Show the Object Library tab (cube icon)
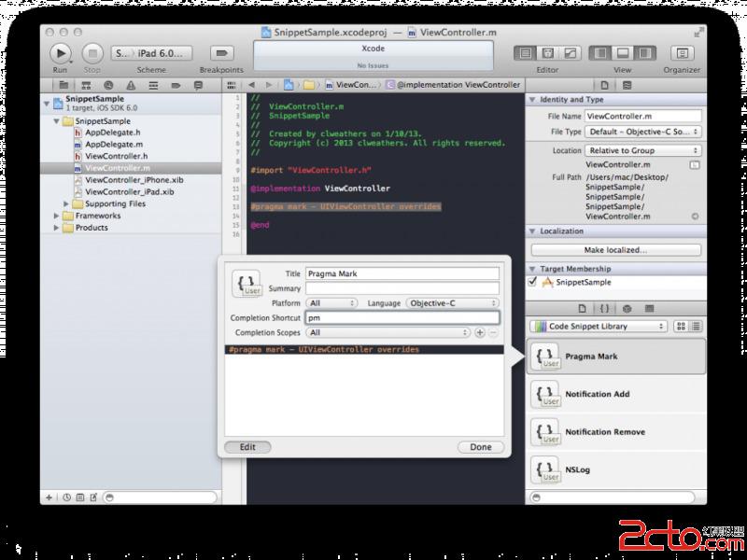Screen dimensions: 747x560 tap(627, 308)
